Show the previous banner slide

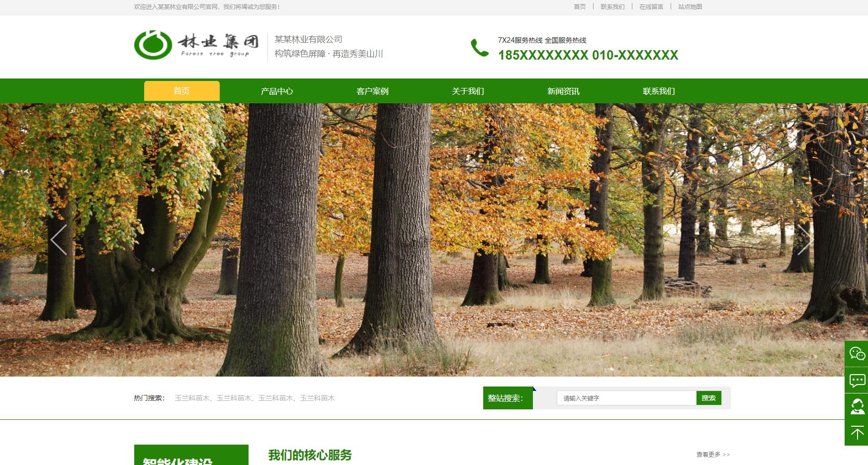pyautogui.click(x=59, y=239)
